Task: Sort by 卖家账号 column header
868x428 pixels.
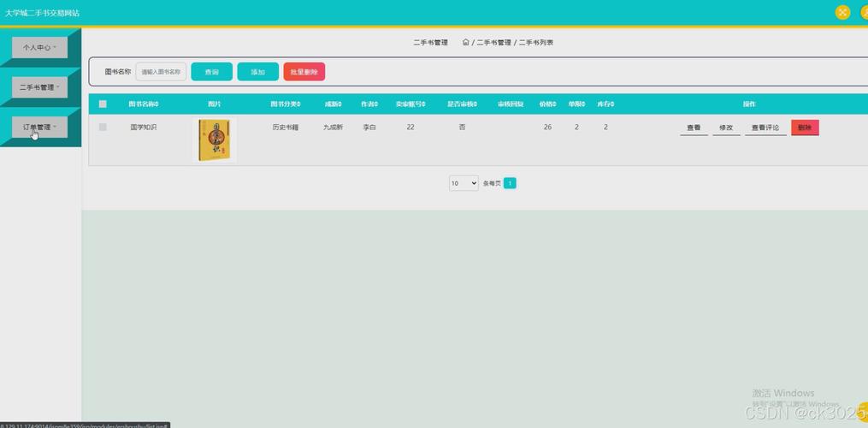Action: (x=410, y=104)
